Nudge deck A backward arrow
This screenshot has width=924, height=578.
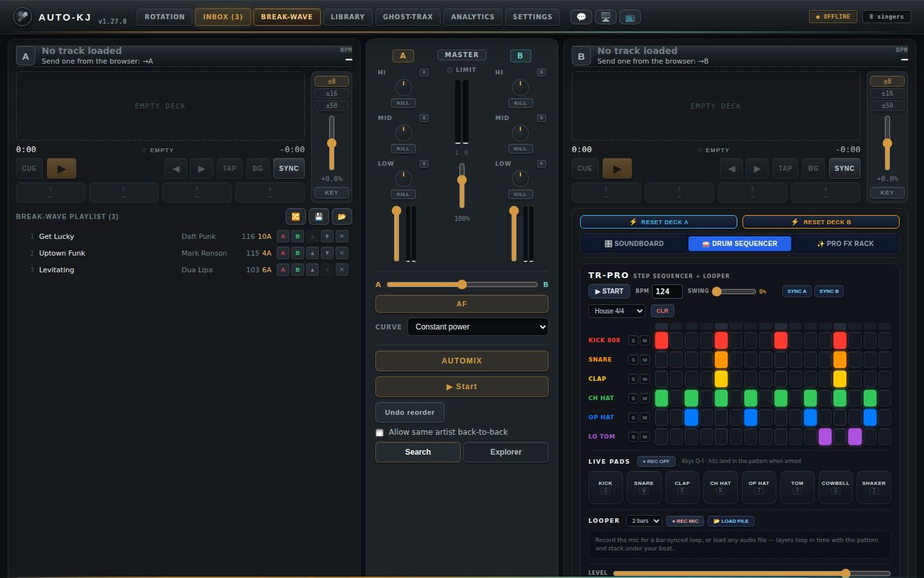[x=176, y=168]
